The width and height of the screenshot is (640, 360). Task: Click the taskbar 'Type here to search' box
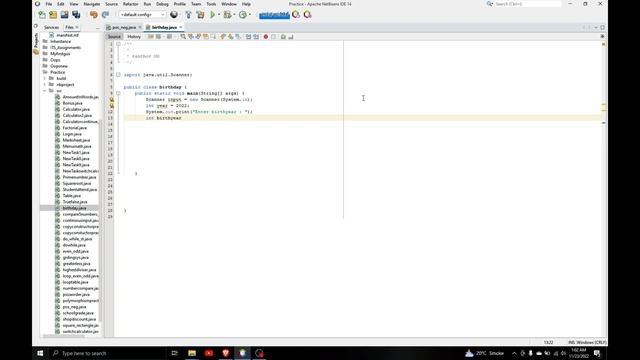107,353
